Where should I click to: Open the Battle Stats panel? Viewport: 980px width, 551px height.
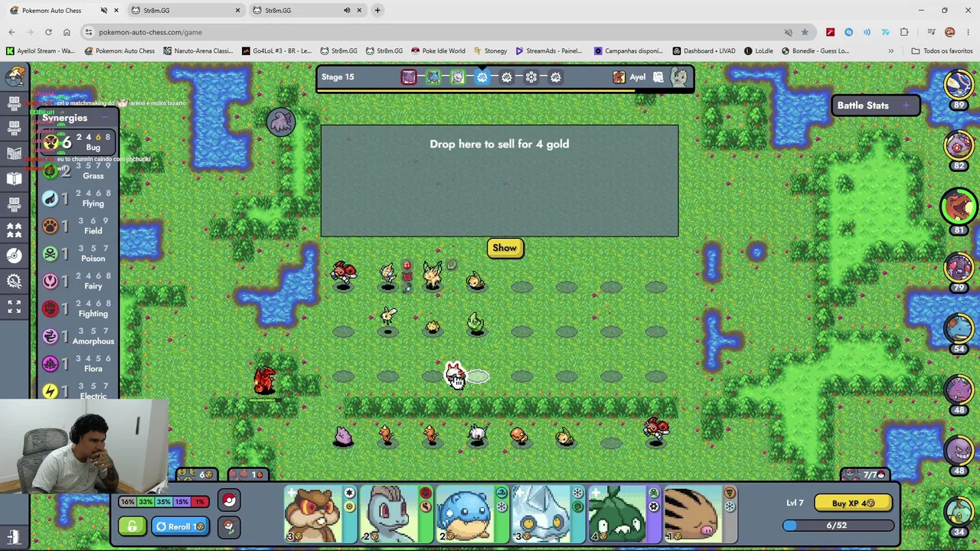pyautogui.click(x=875, y=106)
